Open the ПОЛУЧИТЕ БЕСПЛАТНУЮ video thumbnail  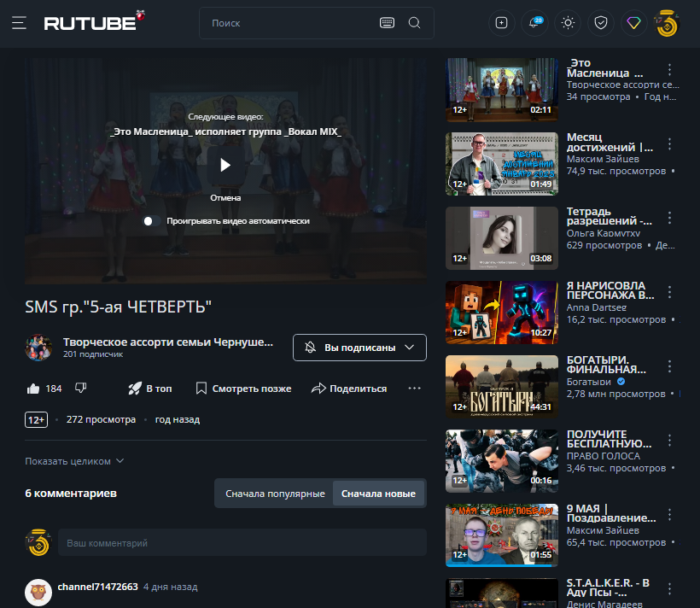point(502,461)
